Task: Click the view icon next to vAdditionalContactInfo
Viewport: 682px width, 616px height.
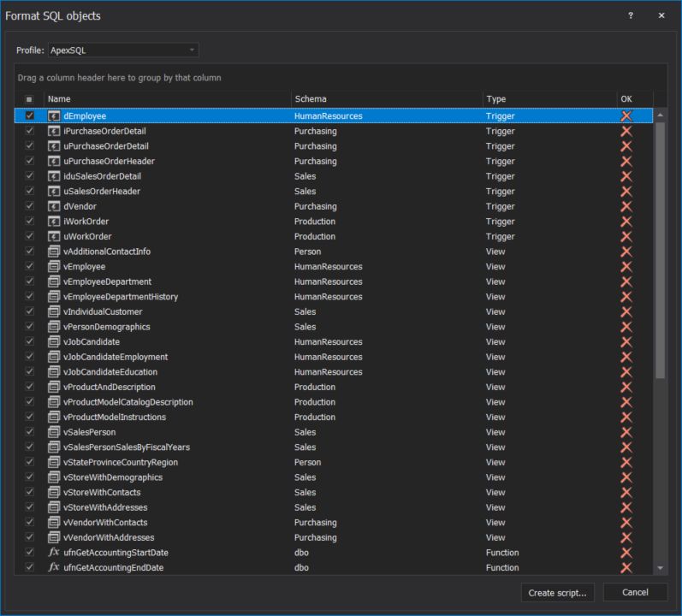Action: point(54,252)
